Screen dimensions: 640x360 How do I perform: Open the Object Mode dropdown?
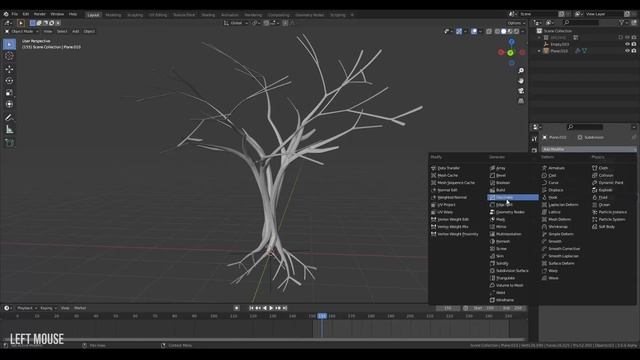click(x=22, y=31)
